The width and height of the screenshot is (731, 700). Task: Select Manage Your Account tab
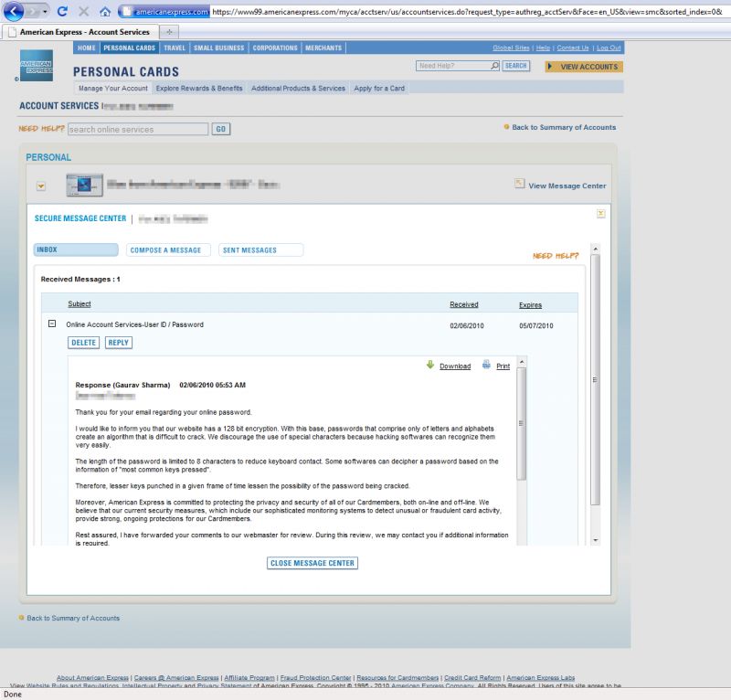(x=112, y=88)
